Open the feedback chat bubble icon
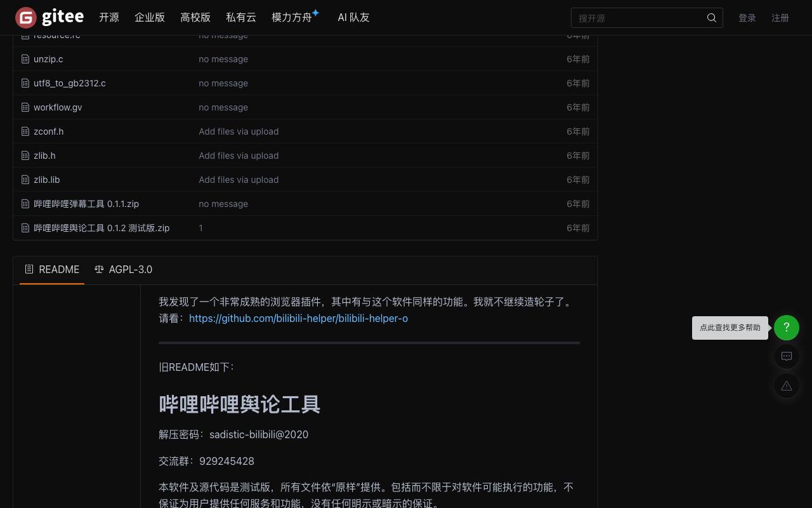Image resolution: width=812 pixels, height=508 pixels. (x=787, y=356)
